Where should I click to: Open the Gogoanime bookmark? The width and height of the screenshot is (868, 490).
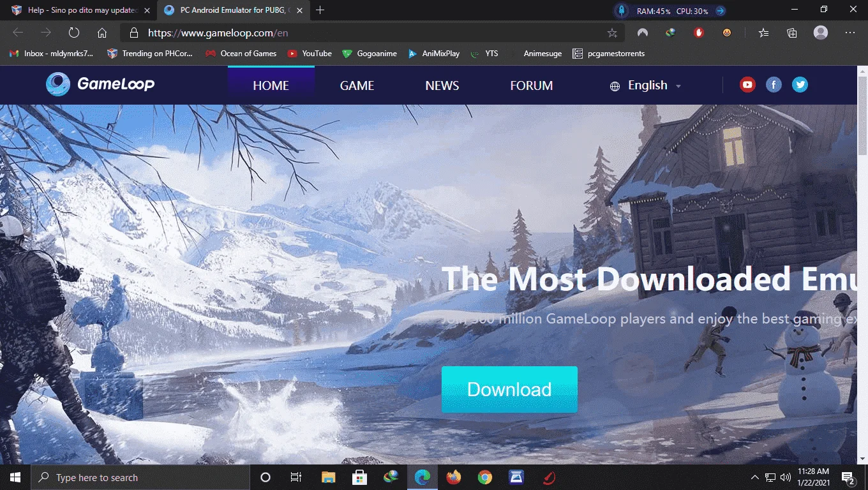[x=370, y=54]
